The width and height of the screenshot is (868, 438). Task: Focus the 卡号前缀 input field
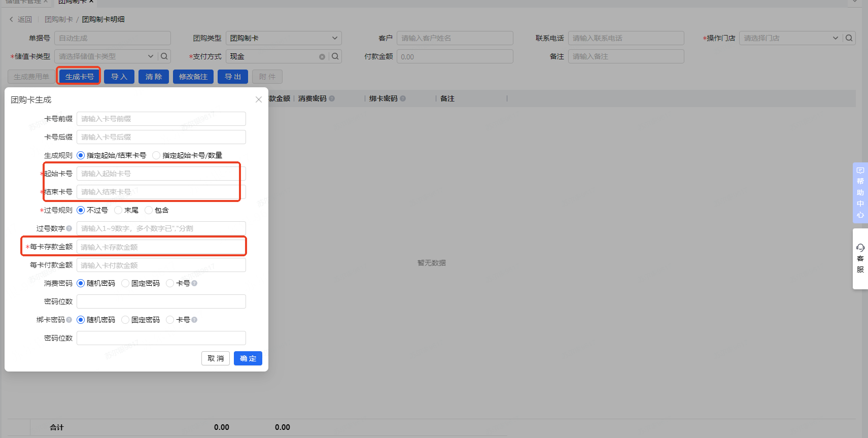161,119
